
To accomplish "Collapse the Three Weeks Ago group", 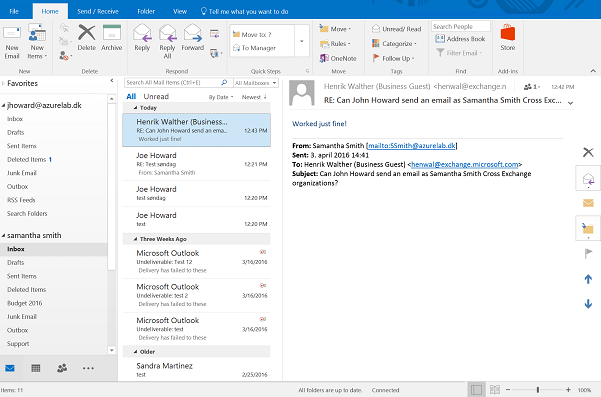I will point(135,239).
